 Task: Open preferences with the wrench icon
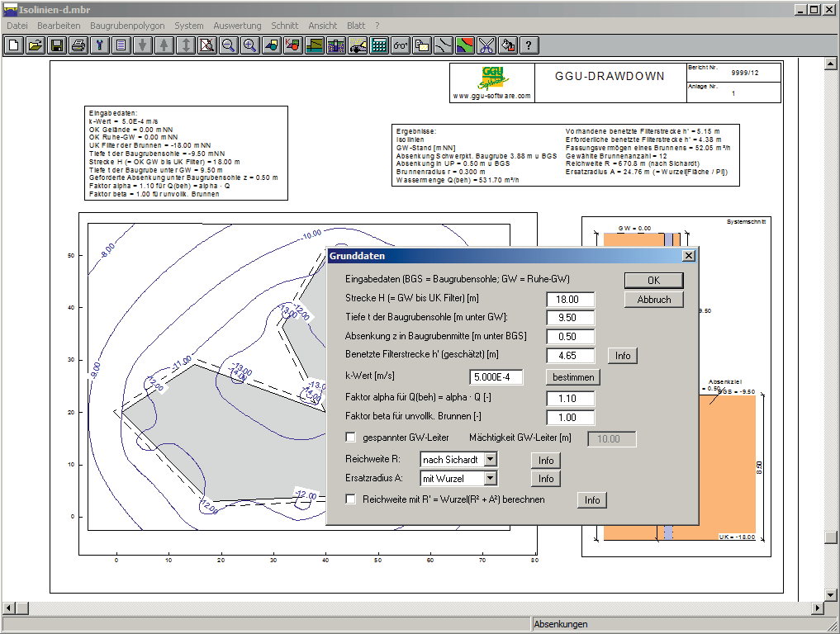click(x=100, y=45)
